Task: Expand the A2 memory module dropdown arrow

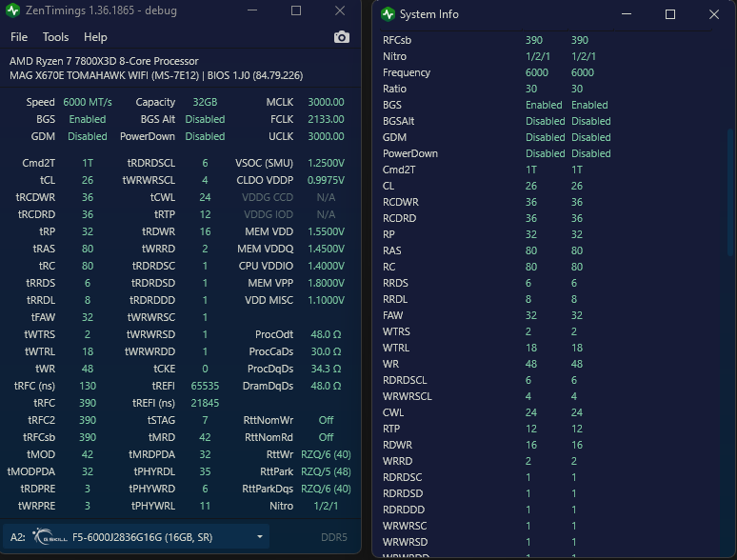Action: point(259,536)
